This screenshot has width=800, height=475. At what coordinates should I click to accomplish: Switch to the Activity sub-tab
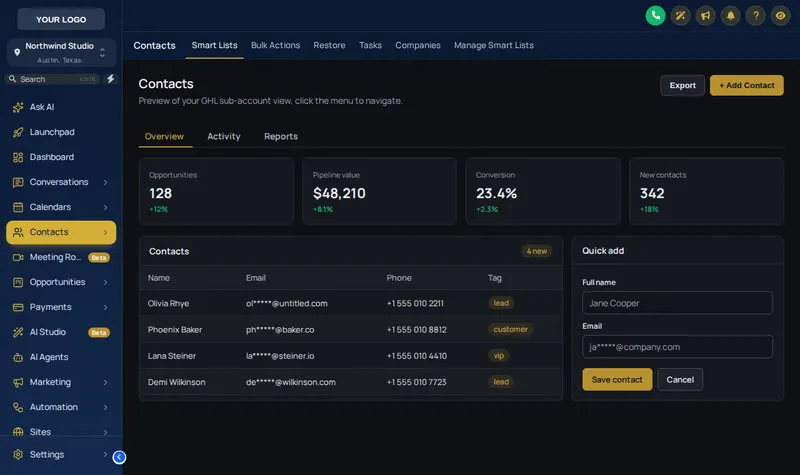[223, 136]
